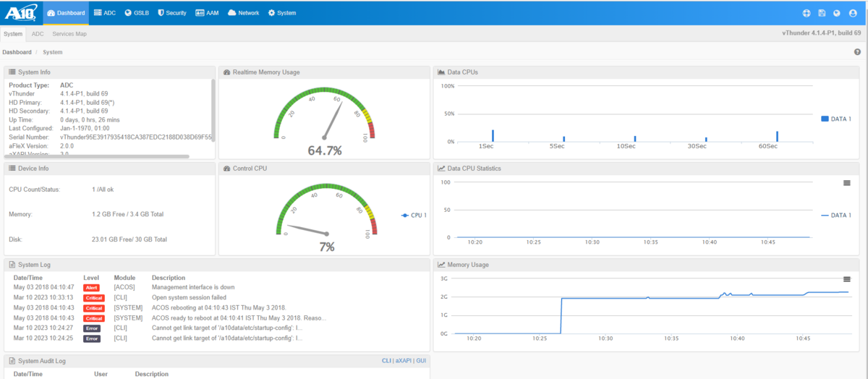Open the AAM menu
The image size is (868, 379).
[x=208, y=13]
